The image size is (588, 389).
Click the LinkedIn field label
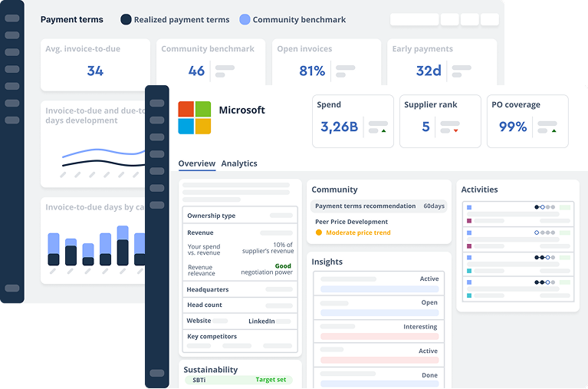pos(261,321)
